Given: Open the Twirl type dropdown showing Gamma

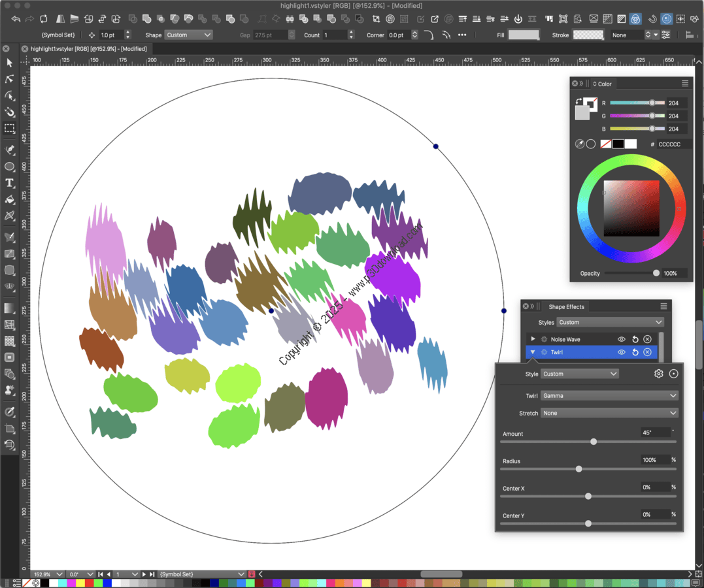Looking at the screenshot, I should click(x=609, y=395).
